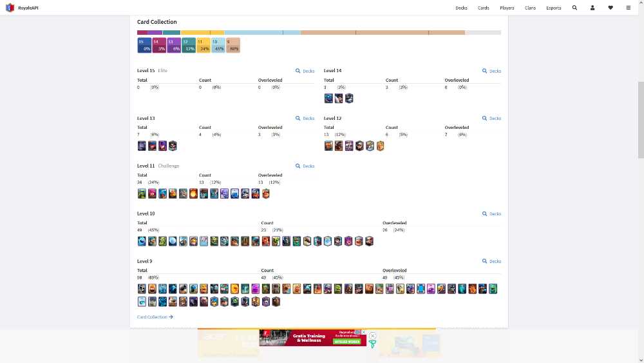The height and width of the screenshot is (363, 644).
Task: Click the green Freestar icon beside the ad
Action: pyautogui.click(x=372, y=344)
